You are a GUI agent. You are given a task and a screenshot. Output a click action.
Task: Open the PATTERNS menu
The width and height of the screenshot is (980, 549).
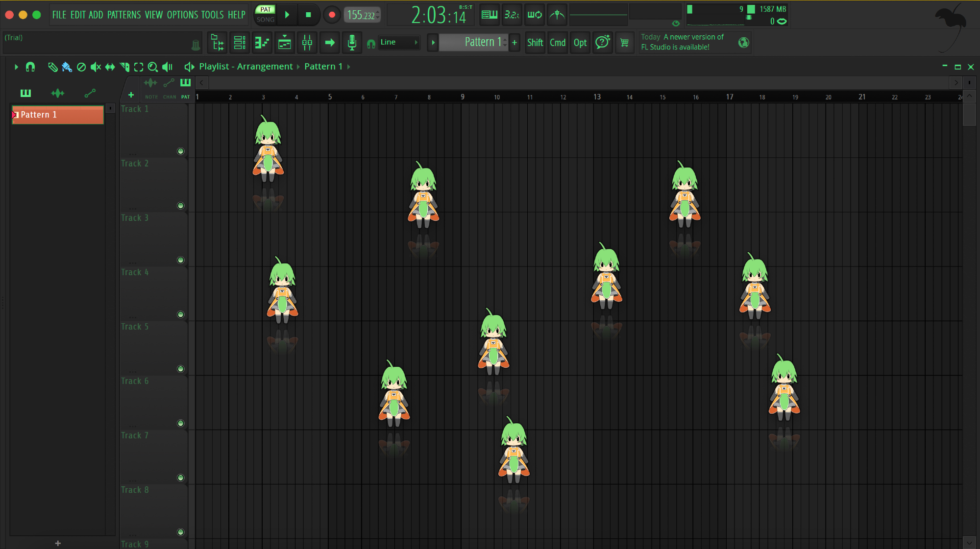click(x=124, y=15)
